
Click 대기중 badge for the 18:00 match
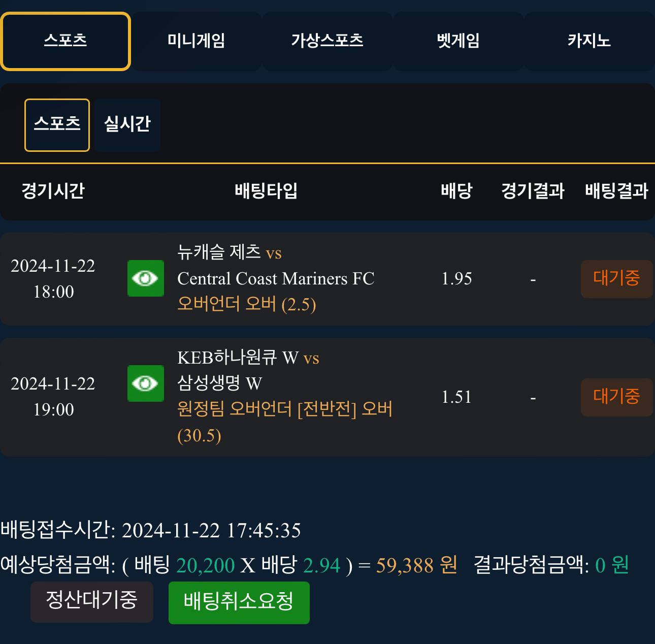[x=616, y=279]
